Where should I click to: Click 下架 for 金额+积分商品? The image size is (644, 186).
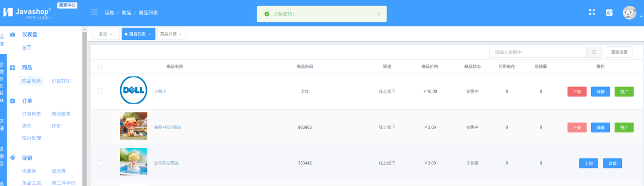pyautogui.click(x=577, y=127)
